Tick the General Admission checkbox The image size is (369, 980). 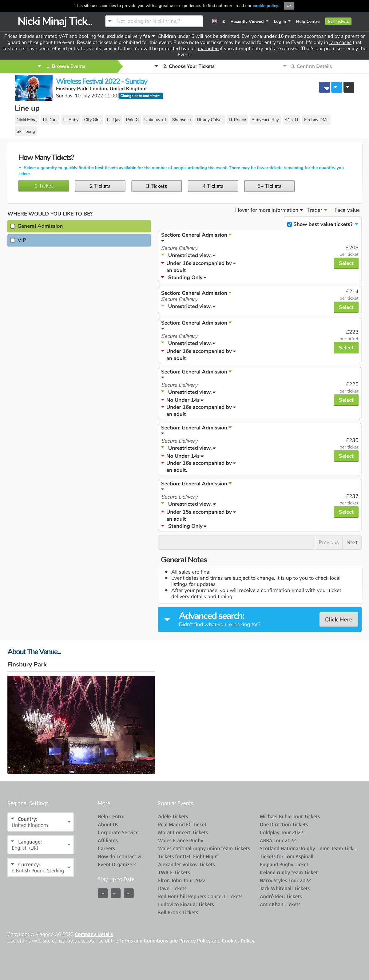[x=13, y=226]
